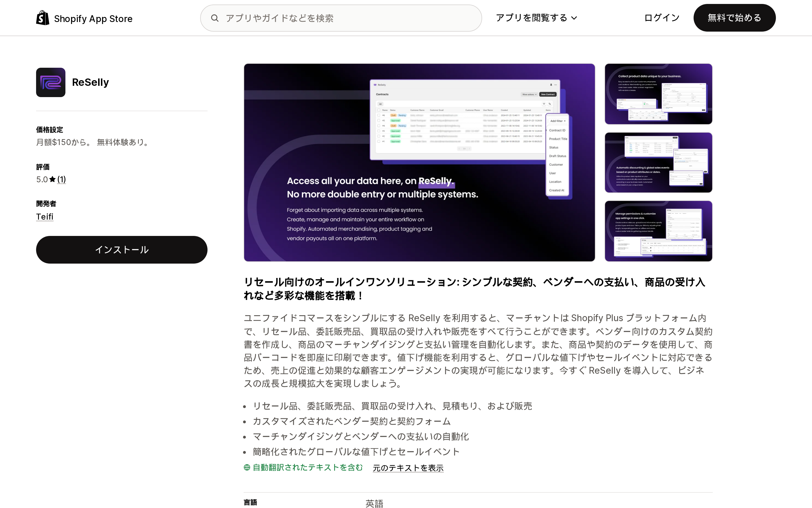Screen dimensions: 812x508
Task: Open the 'Automatic discounting' thumbnail
Action: coord(658,163)
